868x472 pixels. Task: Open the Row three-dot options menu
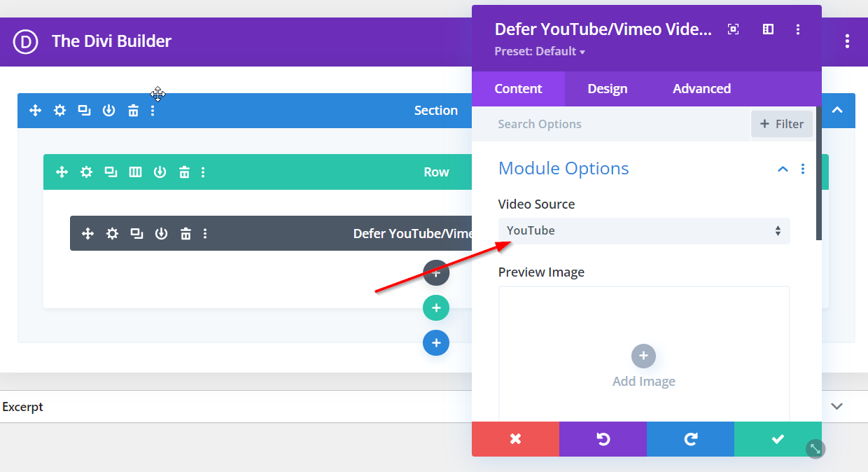203,172
